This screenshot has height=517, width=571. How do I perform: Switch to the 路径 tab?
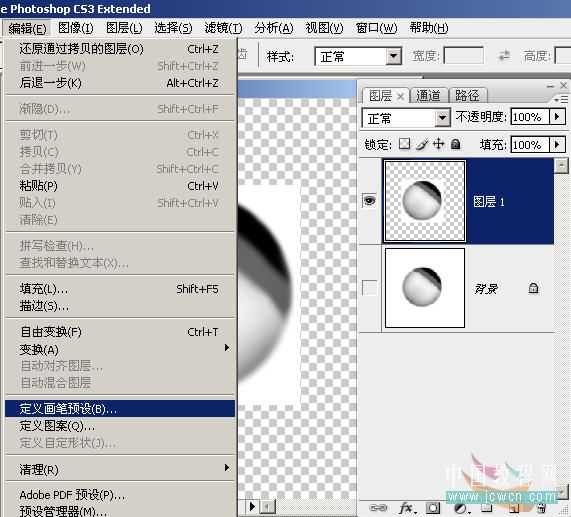468,96
